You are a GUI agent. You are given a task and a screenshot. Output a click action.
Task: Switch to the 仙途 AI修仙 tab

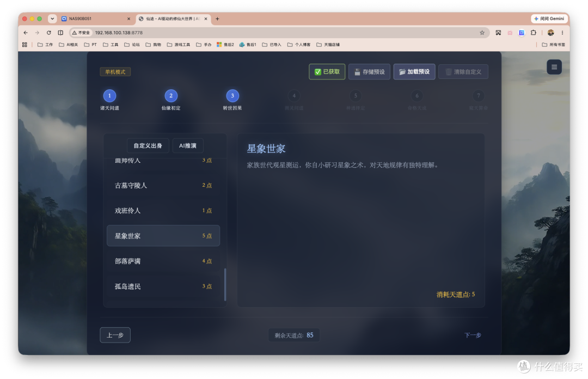tap(173, 19)
